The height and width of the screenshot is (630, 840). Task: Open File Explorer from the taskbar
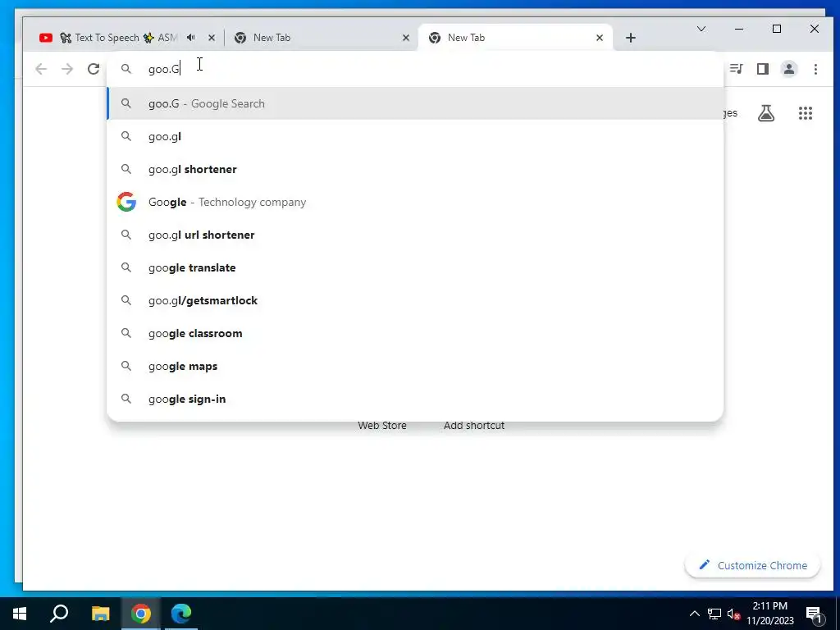point(100,614)
